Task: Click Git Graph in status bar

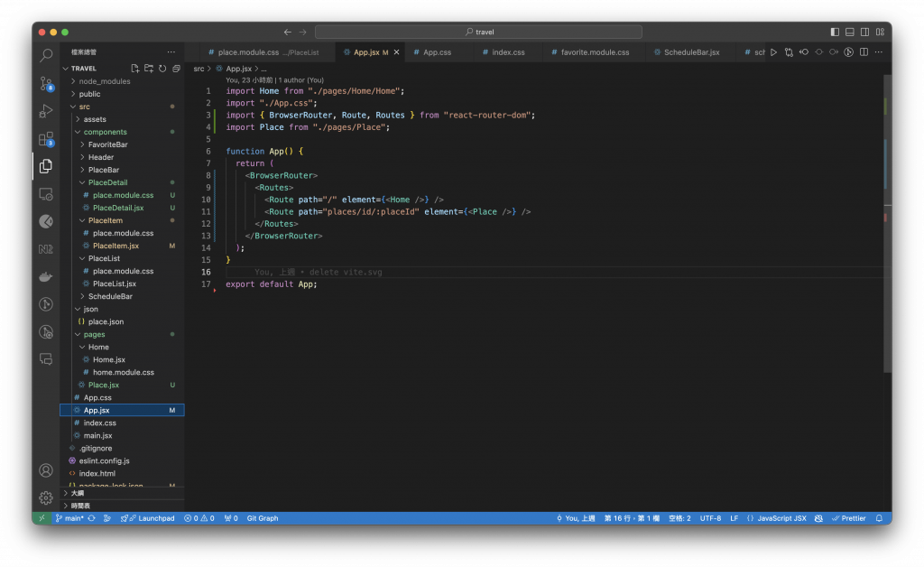Action: [262, 518]
